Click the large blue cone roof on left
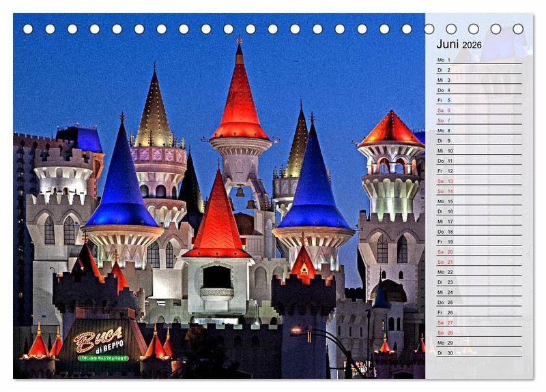This screenshot has width=546, height=392. coord(121,184)
